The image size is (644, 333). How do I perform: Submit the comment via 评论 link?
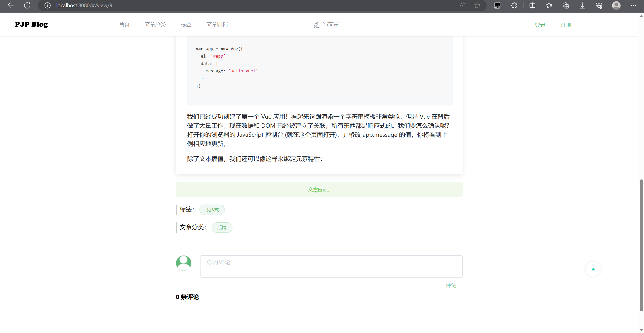pyautogui.click(x=451, y=285)
